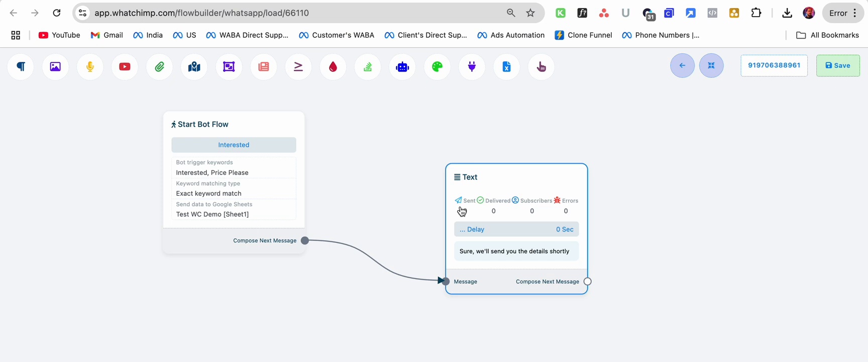Select the Text node header
The height and width of the screenshot is (362, 868).
click(x=466, y=177)
